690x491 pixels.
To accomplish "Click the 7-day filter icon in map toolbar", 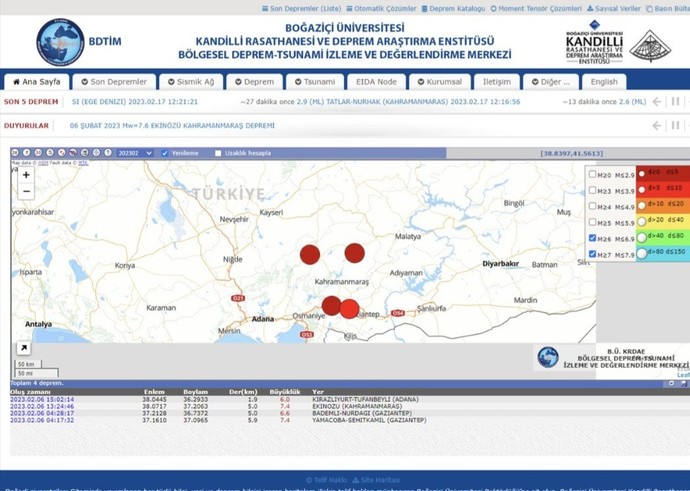I will click(x=26, y=153).
